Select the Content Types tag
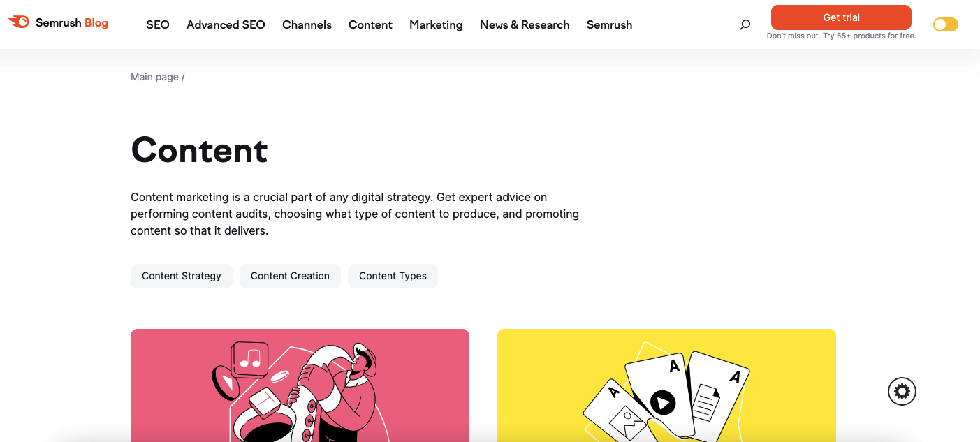This screenshot has height=442, width=980. pyautogui.click(x=393, y=276)
